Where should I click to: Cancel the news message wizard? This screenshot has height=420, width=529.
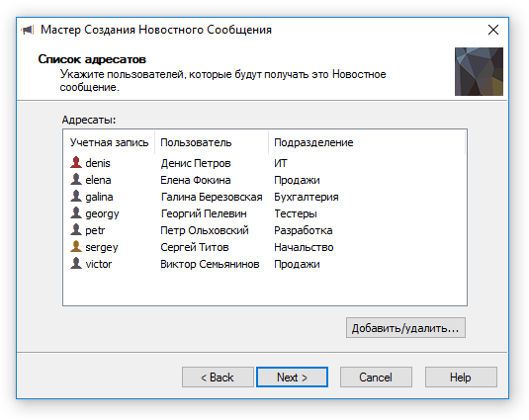click(376, 378)
